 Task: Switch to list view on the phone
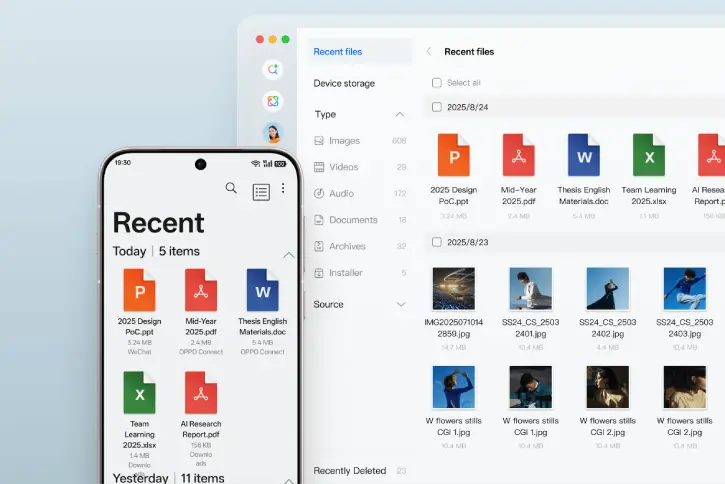[x=261, y=191]
